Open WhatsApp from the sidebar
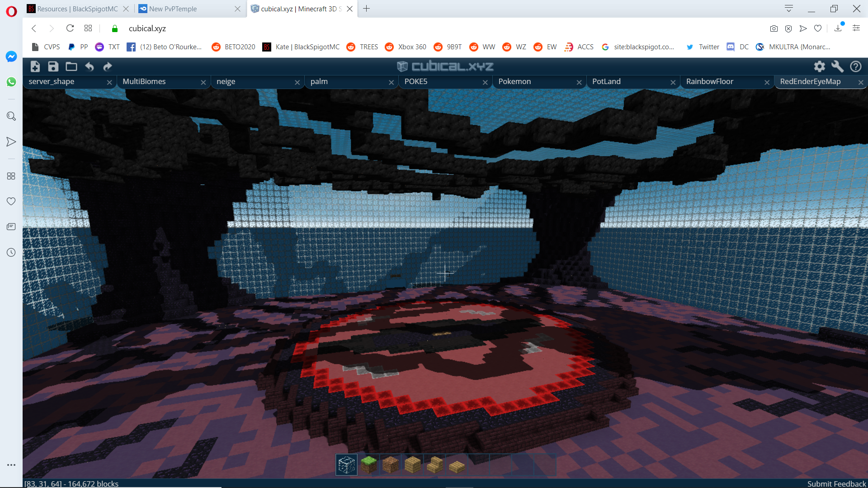Screen dimensions: 868x488 pos(11,81)
